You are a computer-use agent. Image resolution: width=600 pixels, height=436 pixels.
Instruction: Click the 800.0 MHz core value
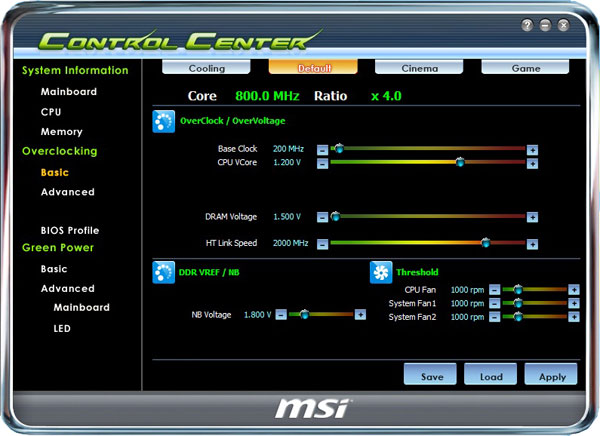pos(267,96)
